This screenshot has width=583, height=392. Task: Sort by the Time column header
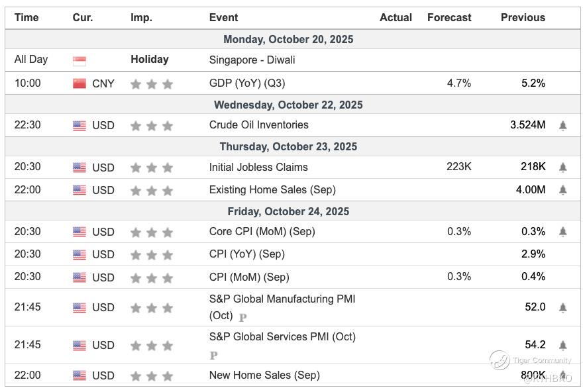[26, 18]
